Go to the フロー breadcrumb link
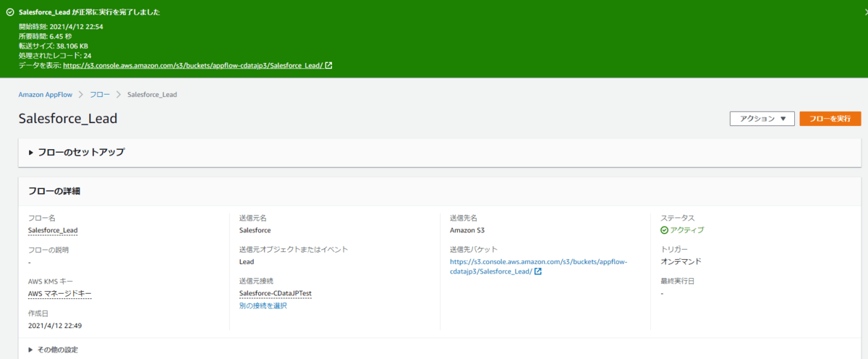The image size is (868, 359). click(x=100, y=95)
